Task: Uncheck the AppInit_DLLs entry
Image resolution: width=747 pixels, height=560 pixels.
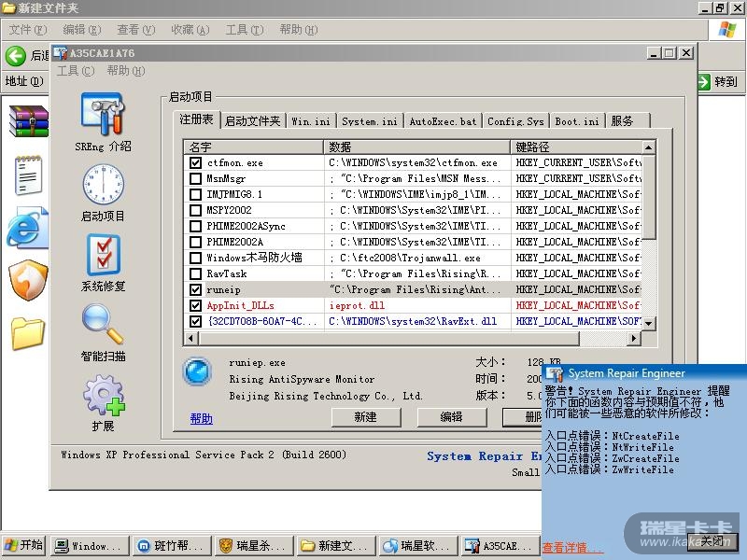Action: coord(195,305)
